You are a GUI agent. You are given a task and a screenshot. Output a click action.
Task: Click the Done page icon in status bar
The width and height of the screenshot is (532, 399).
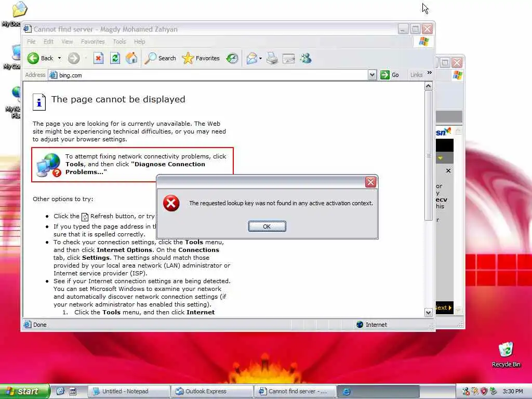28,324
